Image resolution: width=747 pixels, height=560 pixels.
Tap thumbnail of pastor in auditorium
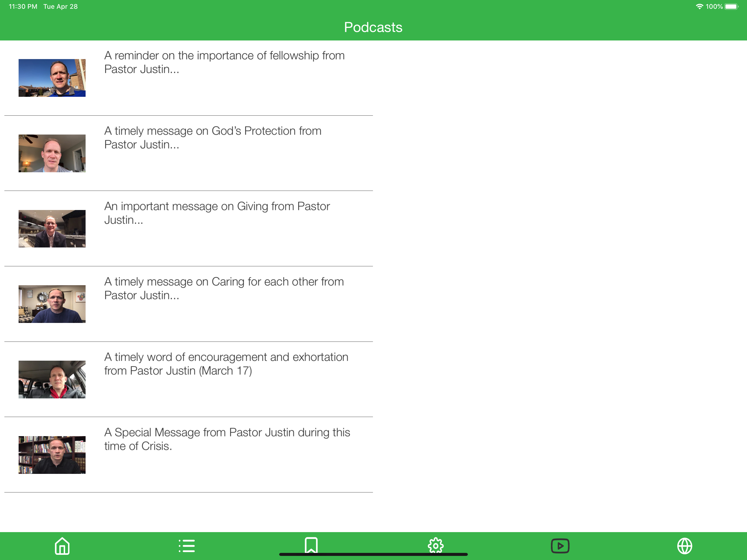[52, 229]
